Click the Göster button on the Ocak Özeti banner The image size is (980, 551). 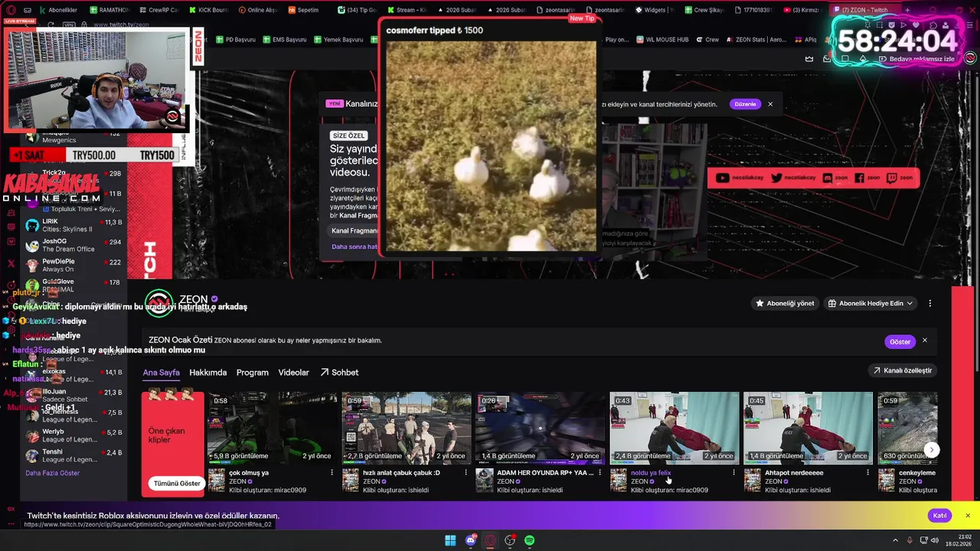pos(900,342)
